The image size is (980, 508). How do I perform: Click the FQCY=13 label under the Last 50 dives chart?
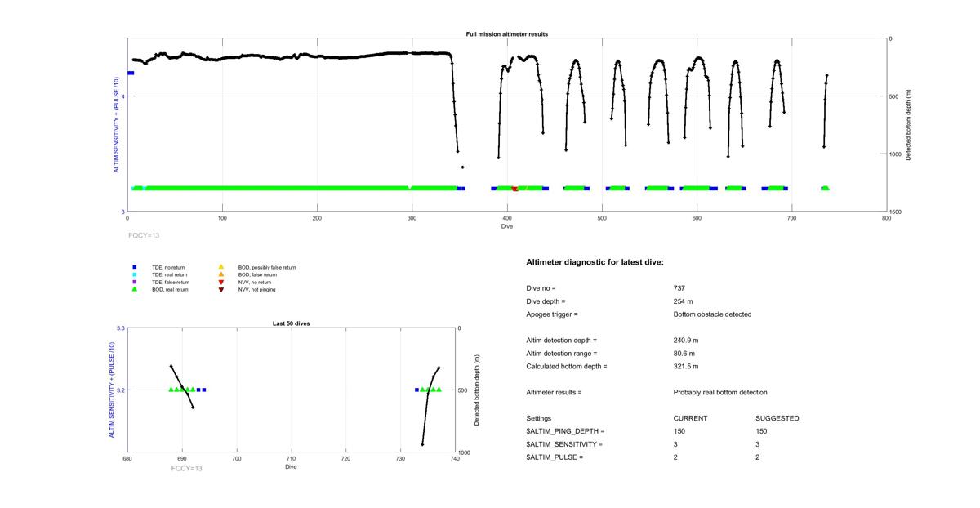point(186,468)
